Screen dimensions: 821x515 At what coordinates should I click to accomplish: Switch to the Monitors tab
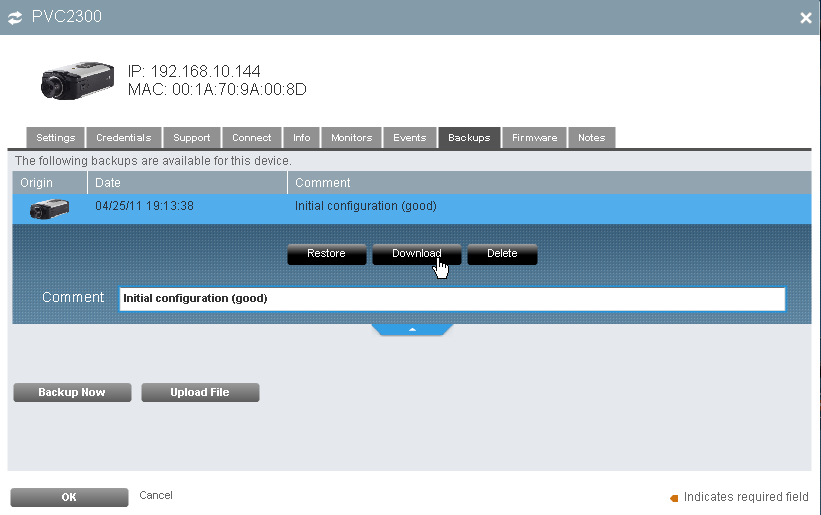pos(352,138)
